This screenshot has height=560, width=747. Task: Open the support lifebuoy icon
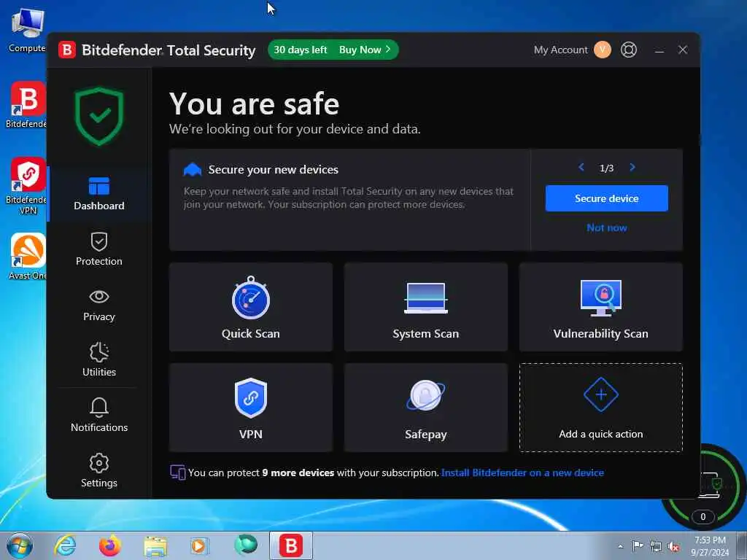click(x=629, y=50)
